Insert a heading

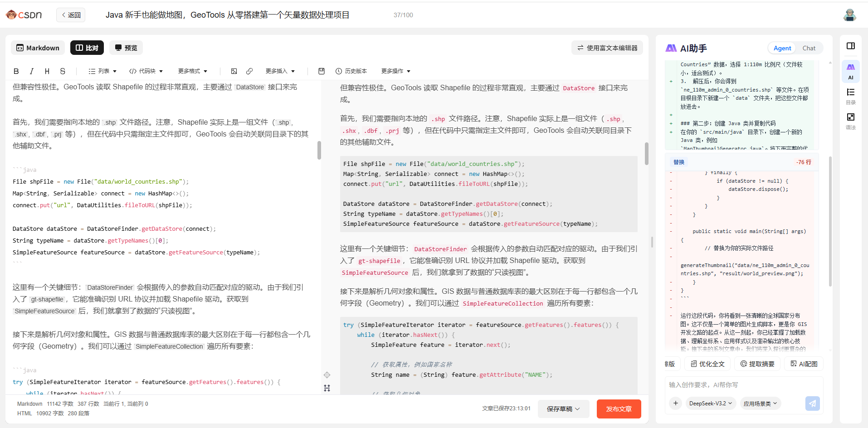pyautogui.click(x=47, y=71)
